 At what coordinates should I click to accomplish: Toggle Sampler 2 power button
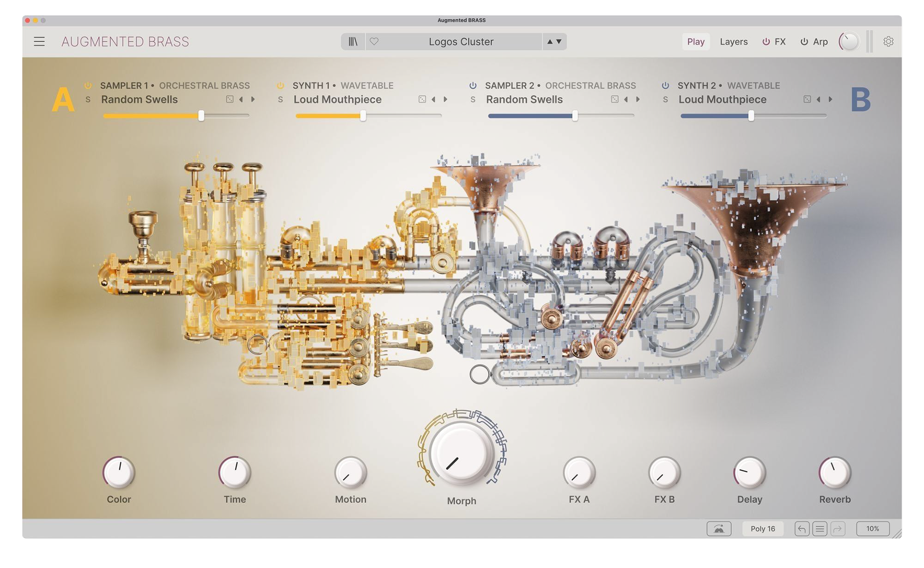click(x=473, y=86)
